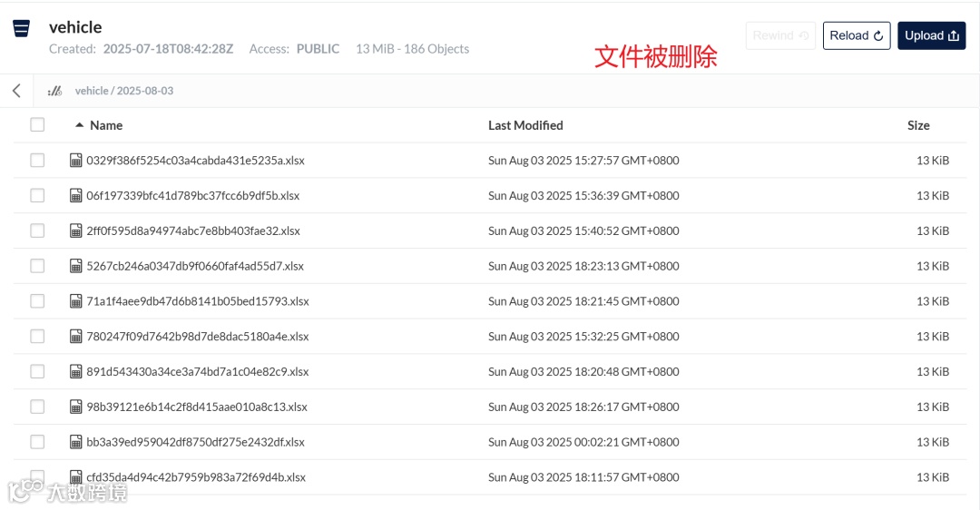The width and height of the screenshot is (980, 510).
Task: Click the 18:11:57 modified timestamp
Action: click(x=583, y=477)
